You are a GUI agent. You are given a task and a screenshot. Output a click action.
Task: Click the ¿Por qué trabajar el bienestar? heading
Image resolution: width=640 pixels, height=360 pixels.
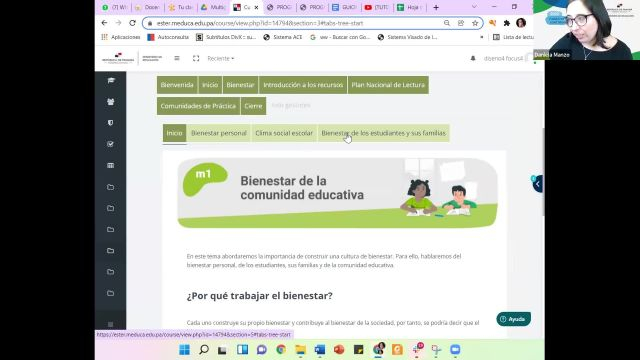(260, 296)
